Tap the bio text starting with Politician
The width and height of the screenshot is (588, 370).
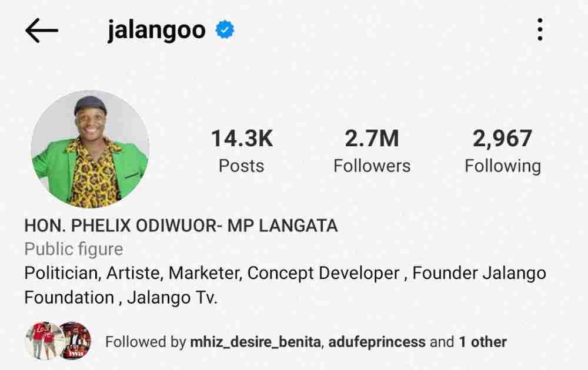coord(285,285)
